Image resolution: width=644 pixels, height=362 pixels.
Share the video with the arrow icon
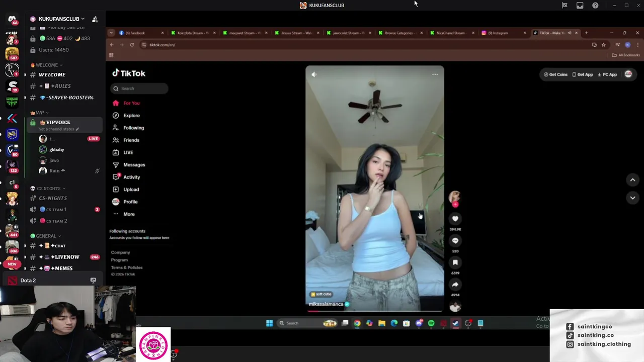[x=455, y=285]
